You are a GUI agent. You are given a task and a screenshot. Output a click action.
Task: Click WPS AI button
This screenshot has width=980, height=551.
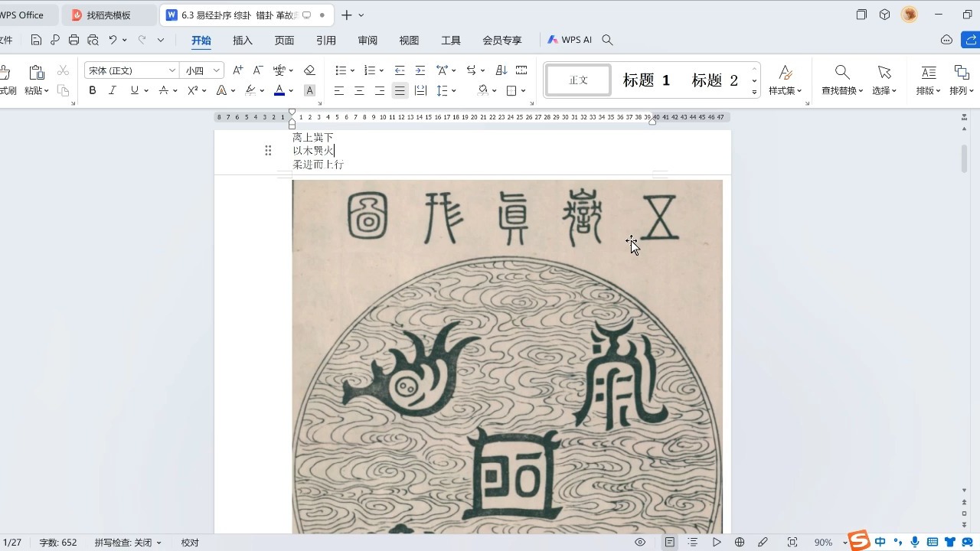[x=570, y=40]
